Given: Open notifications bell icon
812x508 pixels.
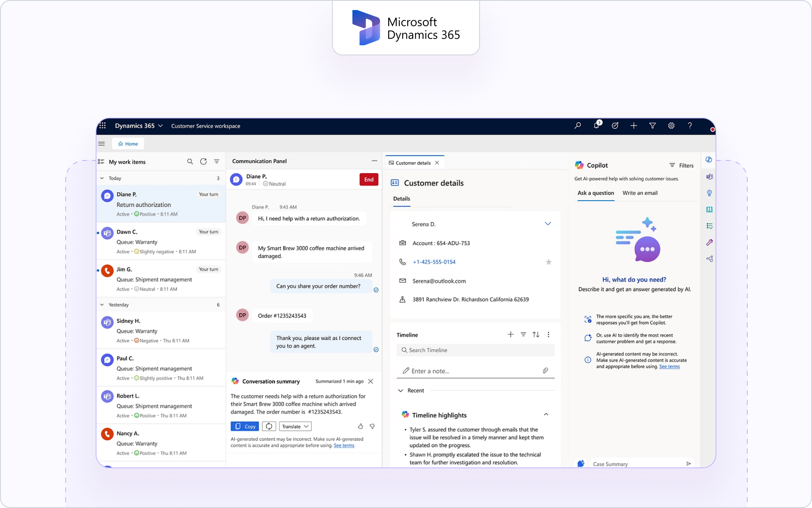Looking at the screenshot, I should (x=597, y=125).
